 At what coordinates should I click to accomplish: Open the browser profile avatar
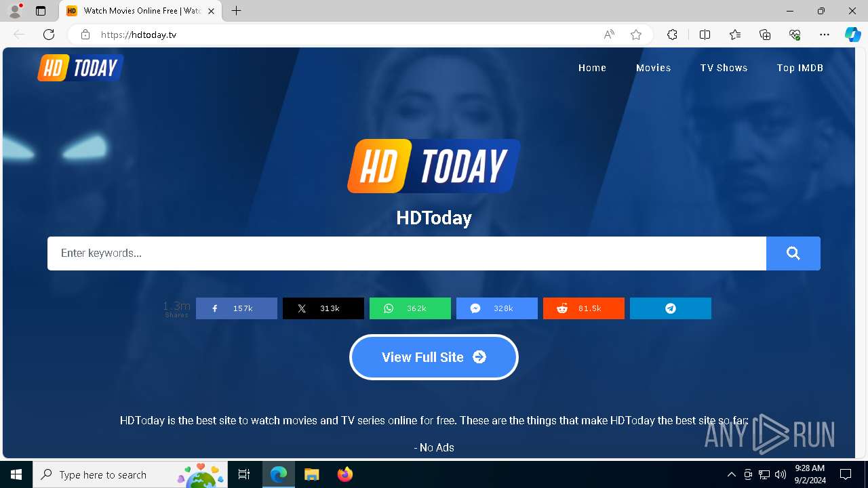[15, 11]
